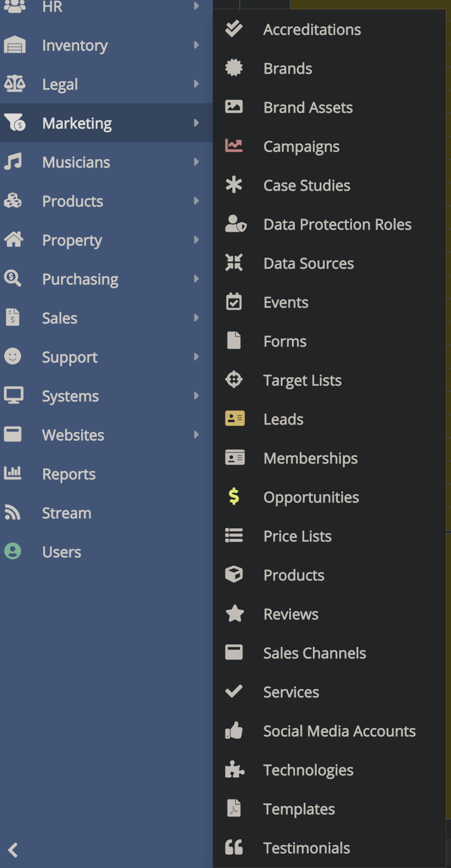
Task: Click the Reviews star icon
Action: pos(234,614)
